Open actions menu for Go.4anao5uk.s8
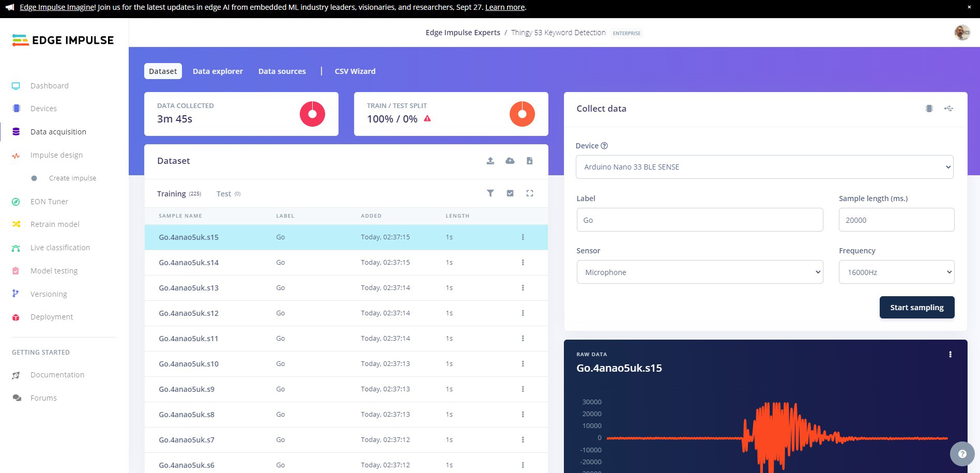980x473 pixels. pyautogui.click(x=523, y=415)
